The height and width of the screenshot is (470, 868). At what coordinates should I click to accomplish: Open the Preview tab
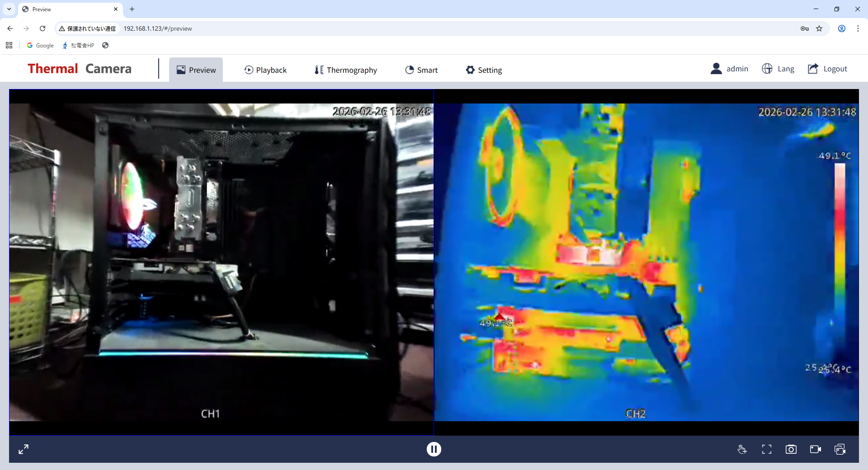(x=196, y=70)
